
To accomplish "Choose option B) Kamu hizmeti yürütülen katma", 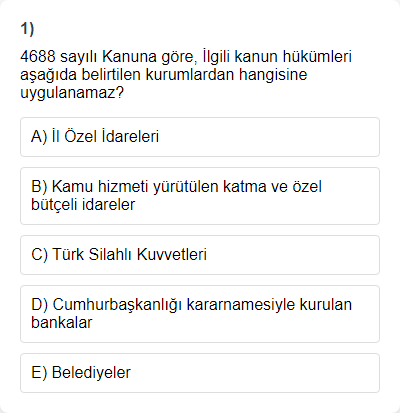I will pyautogui.click(x=200, y=196).
